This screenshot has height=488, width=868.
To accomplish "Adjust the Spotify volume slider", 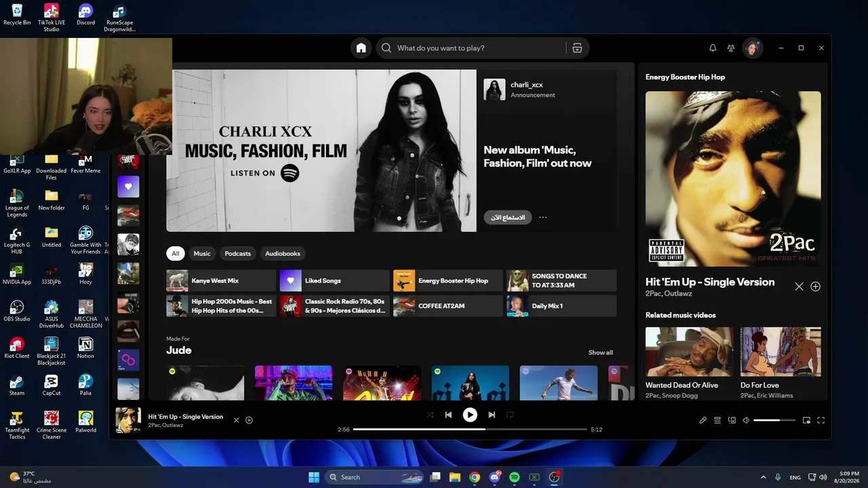I will pyautogui.click(x=774, y=420).
